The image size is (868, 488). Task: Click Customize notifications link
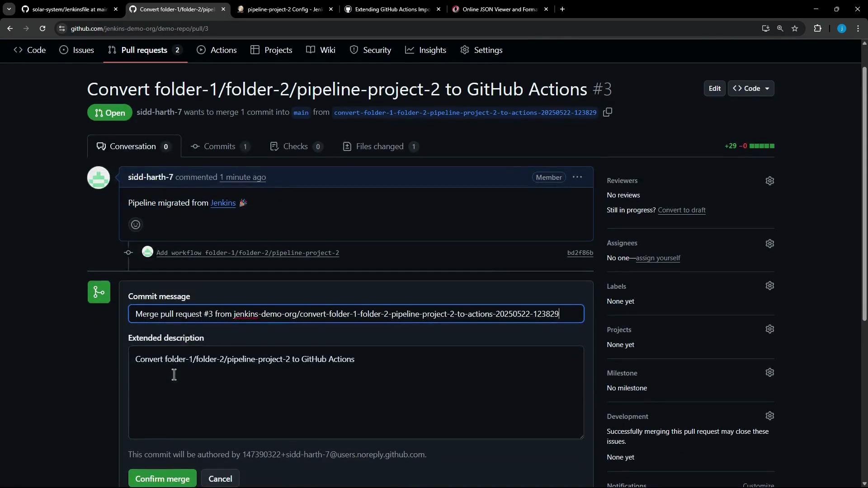758,485
